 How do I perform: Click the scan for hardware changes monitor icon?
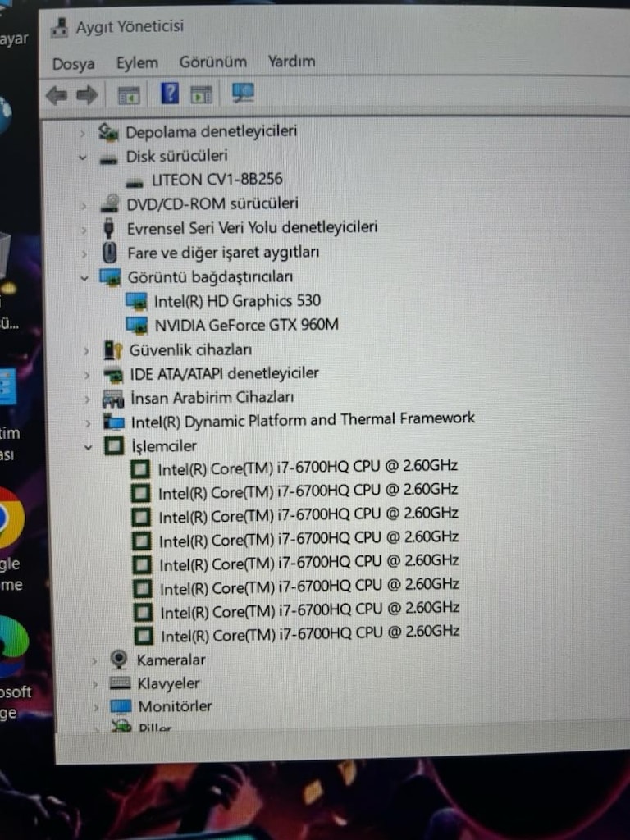pos(243,94)
